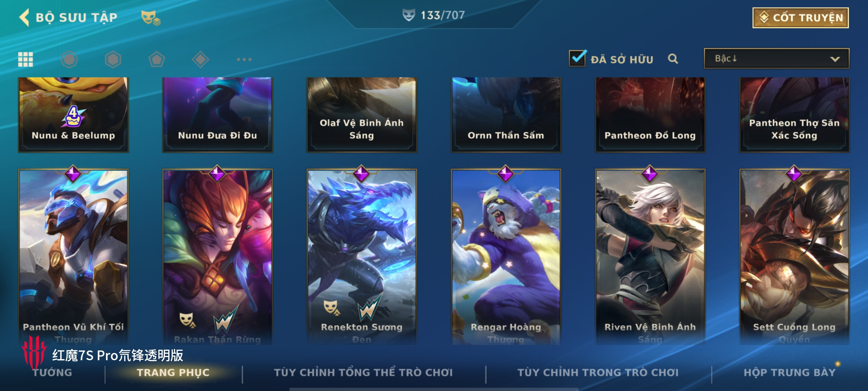The image size is (868, 391).
Task: Select the Renekton Sương Đen skin card
Action: pos(362,257)
